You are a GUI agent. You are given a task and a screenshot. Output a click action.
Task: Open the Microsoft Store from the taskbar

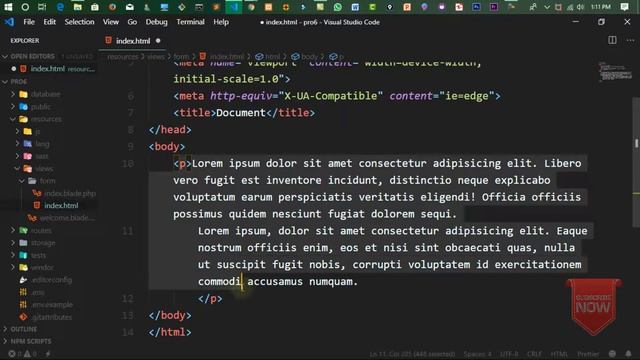[95, 7]
